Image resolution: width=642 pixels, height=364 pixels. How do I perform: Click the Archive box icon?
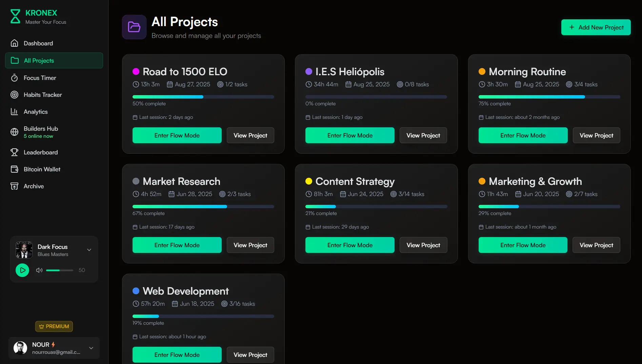tap(14, 186)
